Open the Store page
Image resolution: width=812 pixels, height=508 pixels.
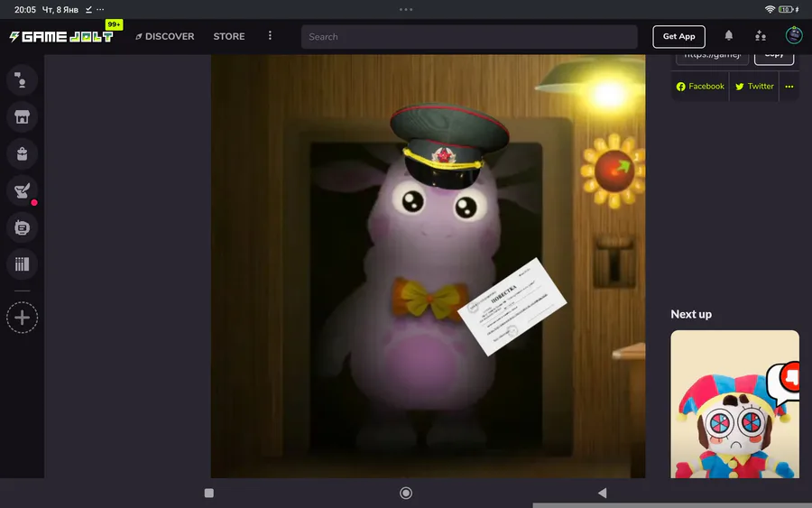(229, 36)
